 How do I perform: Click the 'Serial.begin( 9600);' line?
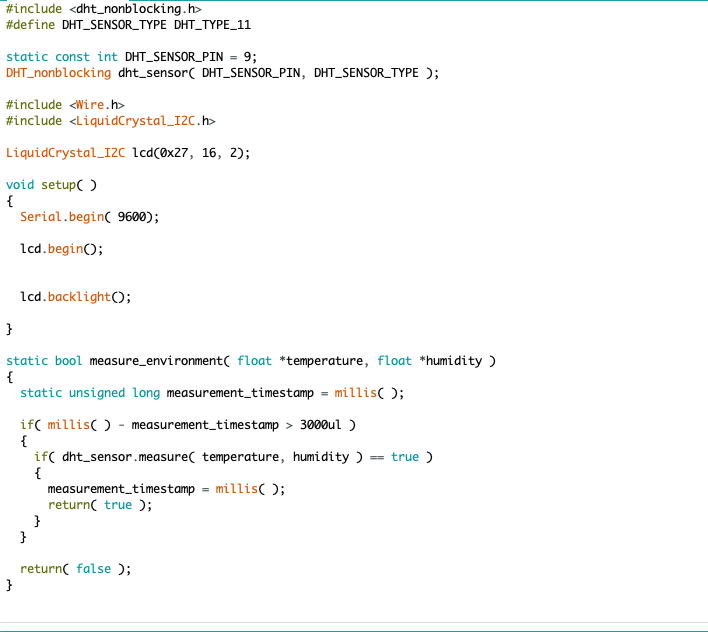89,217
